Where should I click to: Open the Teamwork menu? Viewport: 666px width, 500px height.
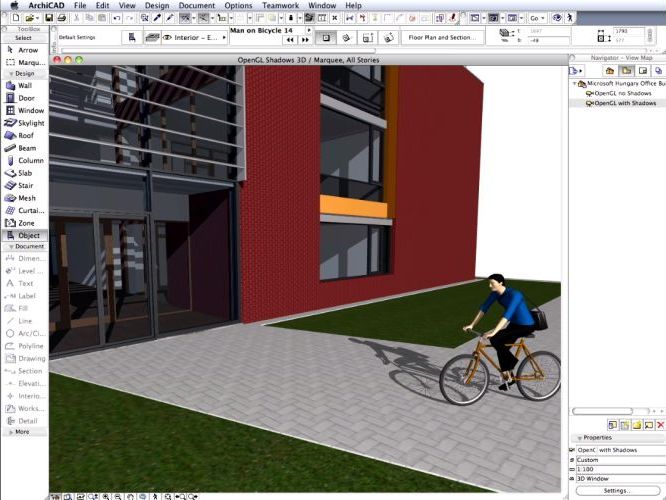click(x=280, y=5)
